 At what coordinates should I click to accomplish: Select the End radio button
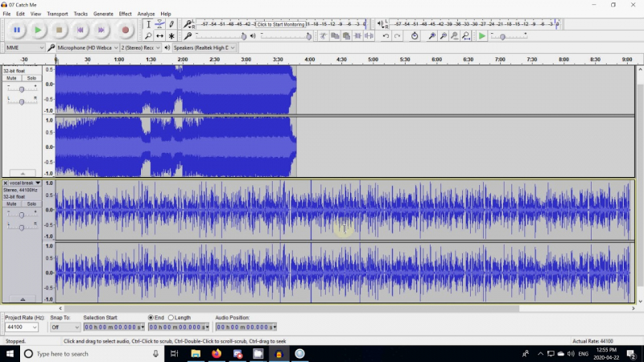(x=151, y=318)
